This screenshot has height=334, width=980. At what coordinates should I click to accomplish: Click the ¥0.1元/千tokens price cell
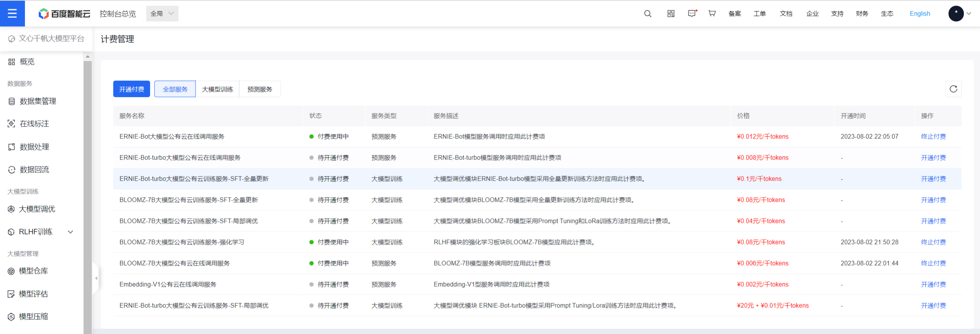[759, 179]
